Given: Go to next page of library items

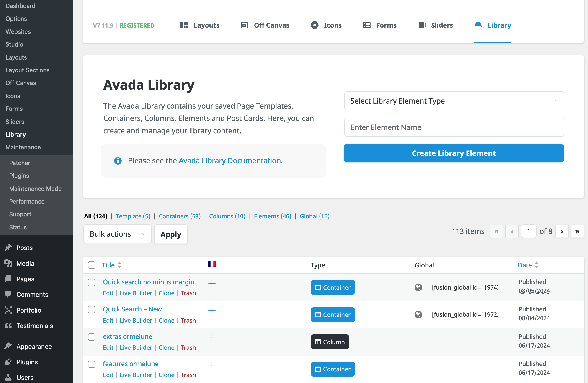Looking at the screenshot, I should point(562,232).
